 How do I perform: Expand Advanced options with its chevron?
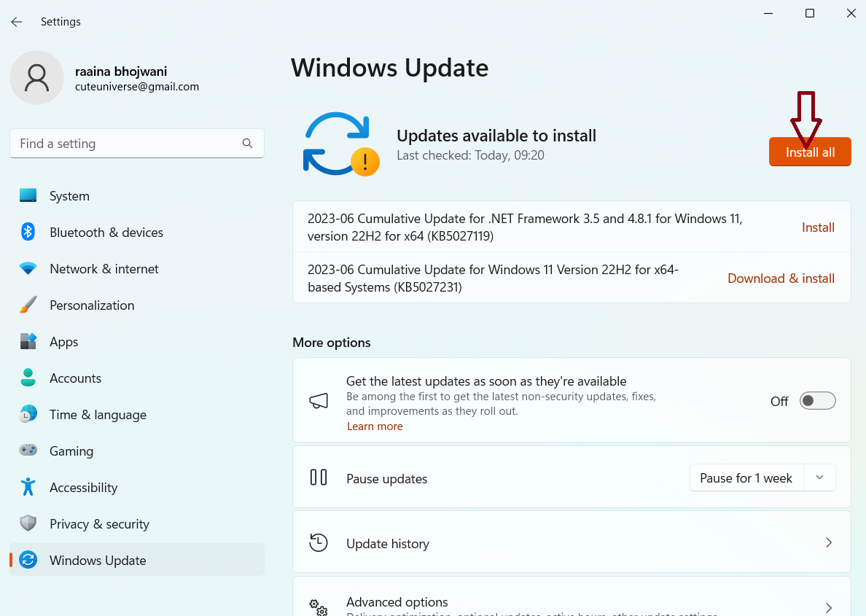click(x=828, y=607)
